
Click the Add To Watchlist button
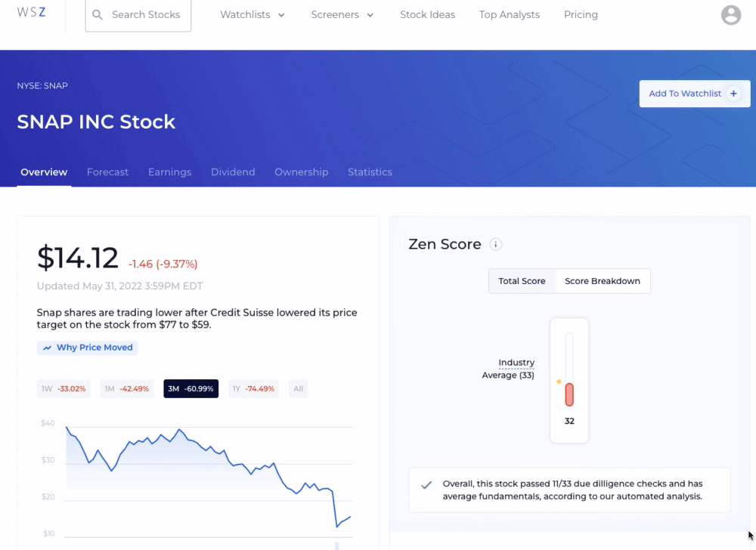pos(694,94)
